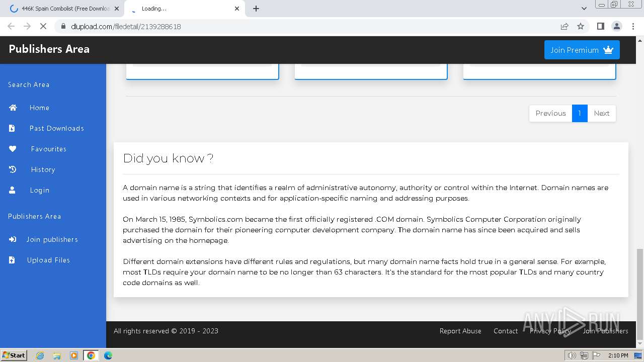Viewport: 644px width, 362px height.
Task: Open History in the sidebar
Action: tap(43, 169)
